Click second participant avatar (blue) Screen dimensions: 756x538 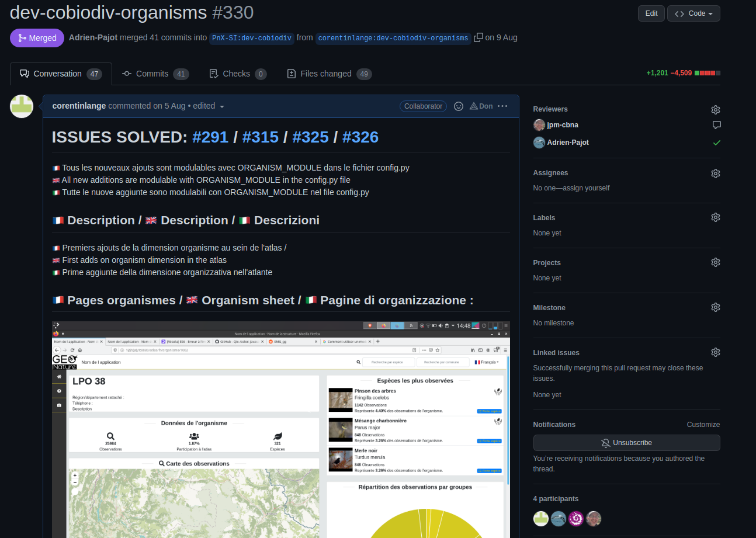(x=559, y=519)
